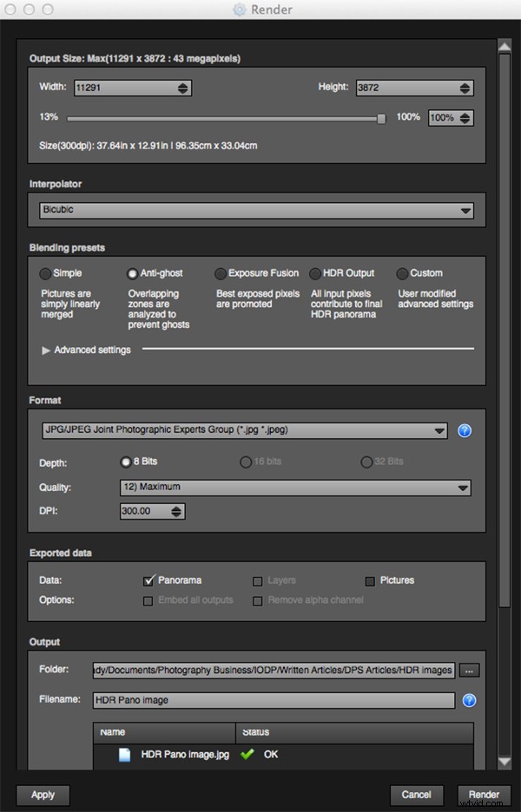
Task: Click the DPI 300.00 stepper arrows
Action: click(x=176, y=512)
